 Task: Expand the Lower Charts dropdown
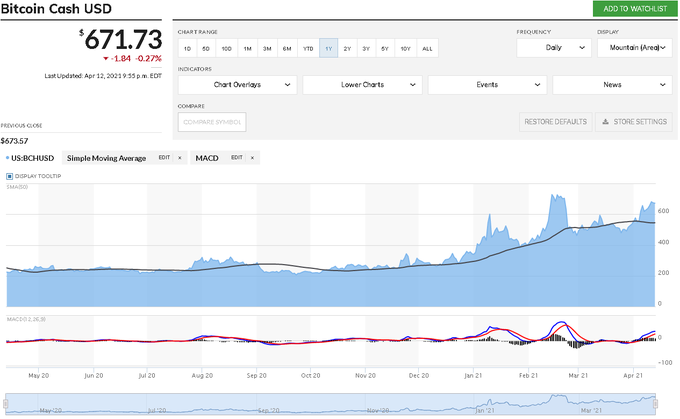coord(363,85)
